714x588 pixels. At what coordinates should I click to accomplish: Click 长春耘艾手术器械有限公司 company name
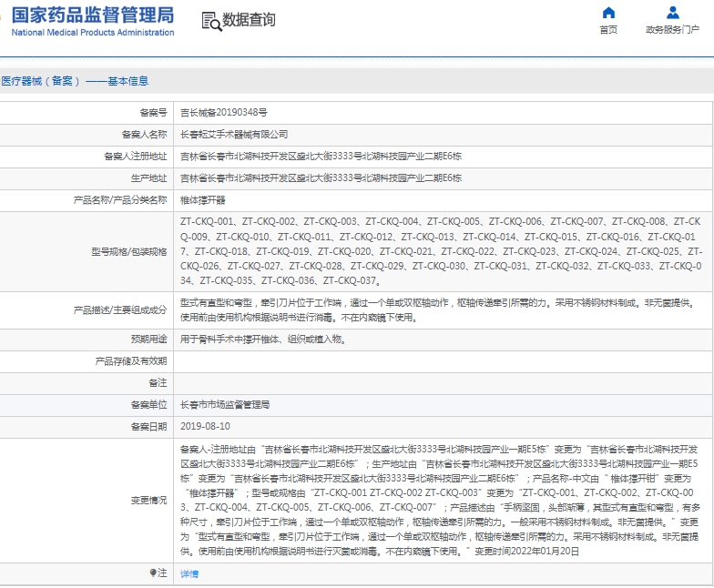234,135
